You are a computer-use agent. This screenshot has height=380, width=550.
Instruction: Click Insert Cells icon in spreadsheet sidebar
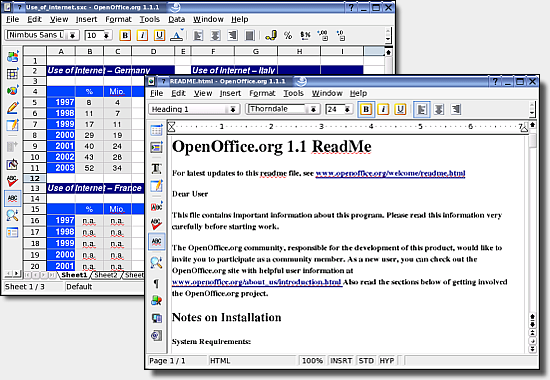[x=13, y=74]
